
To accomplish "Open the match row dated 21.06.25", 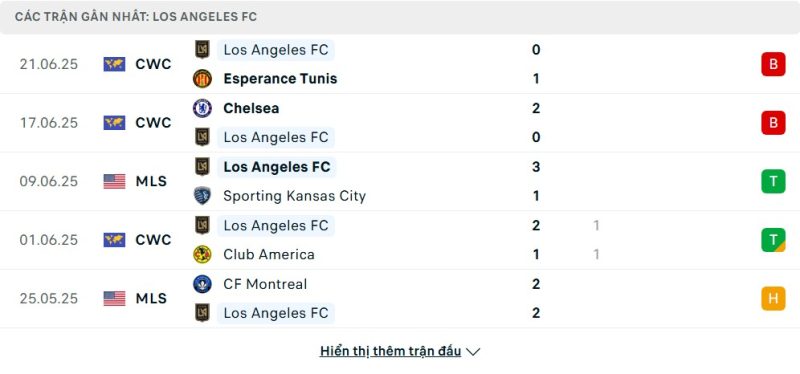I will 400,64.
